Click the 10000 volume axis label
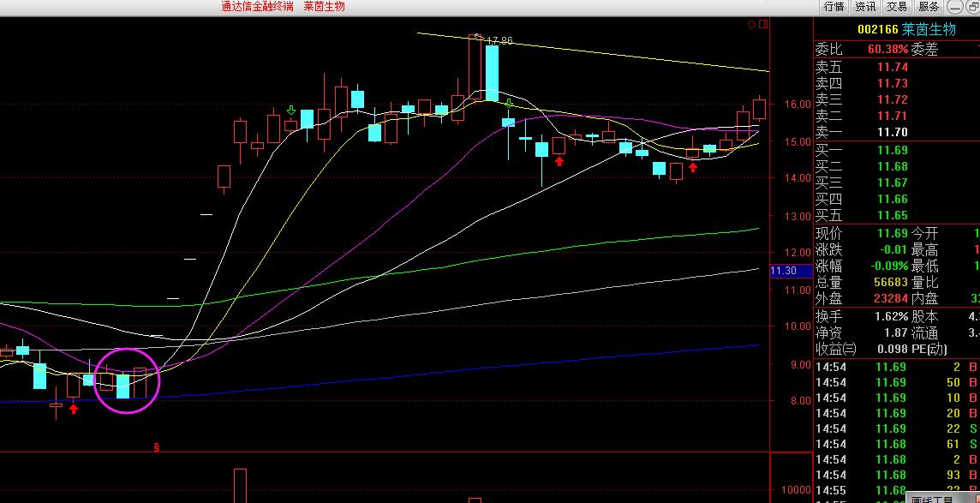The image size is (980, 503). 795,490
